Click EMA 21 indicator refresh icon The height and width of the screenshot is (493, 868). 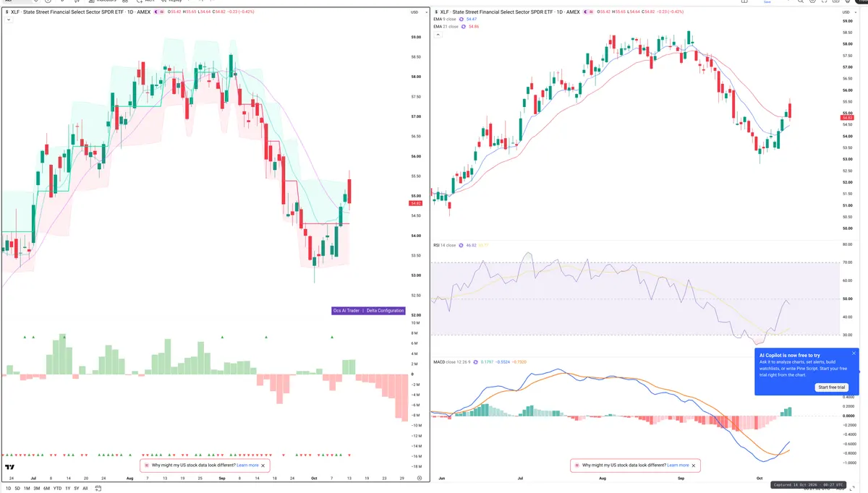click(x=463, y=27)
